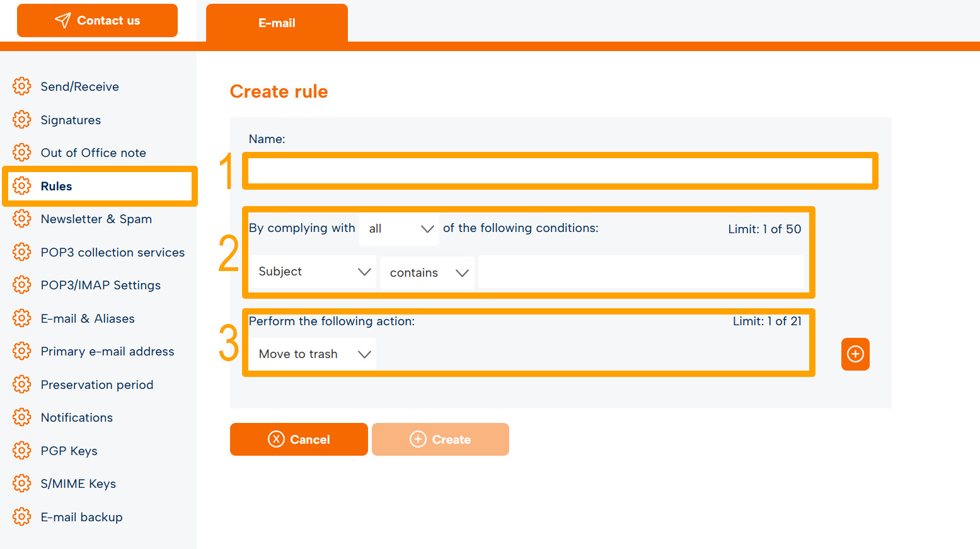Add another action with the orange plus button

click(x=855, y=354)
